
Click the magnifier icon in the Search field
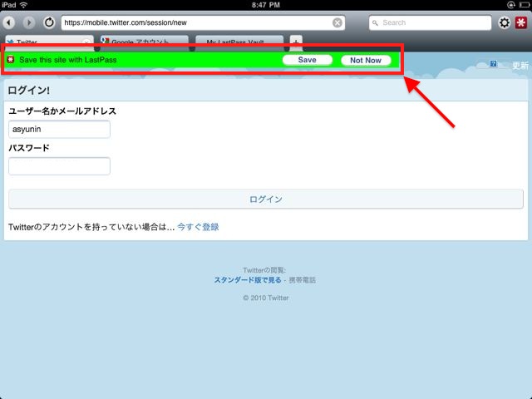point(375,23)
